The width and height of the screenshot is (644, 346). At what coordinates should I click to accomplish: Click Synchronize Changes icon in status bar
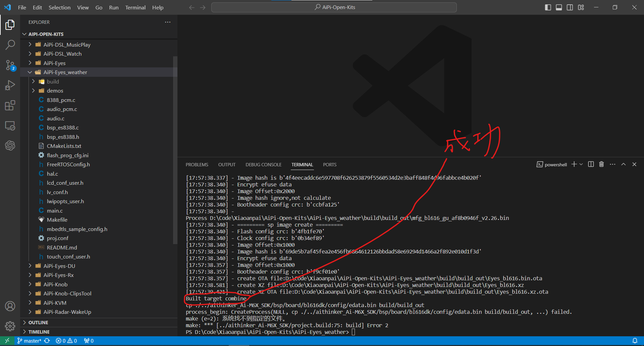pyautogui.click(x=47, y=341)
